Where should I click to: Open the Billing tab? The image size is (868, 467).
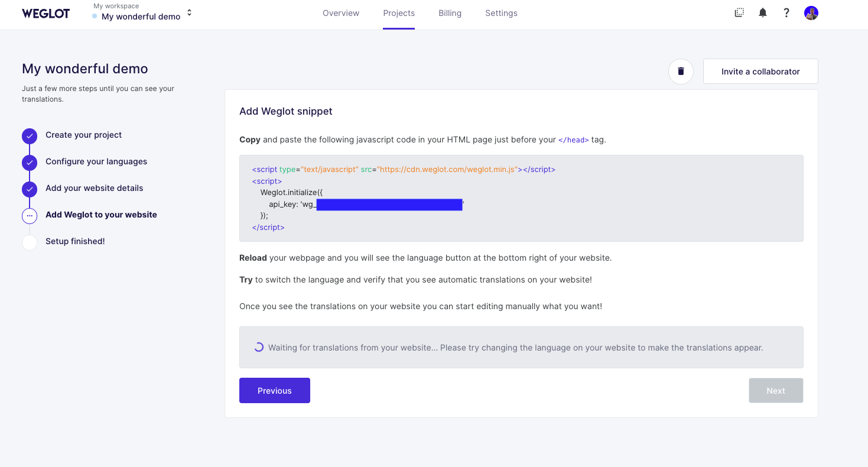coord(450,12)
